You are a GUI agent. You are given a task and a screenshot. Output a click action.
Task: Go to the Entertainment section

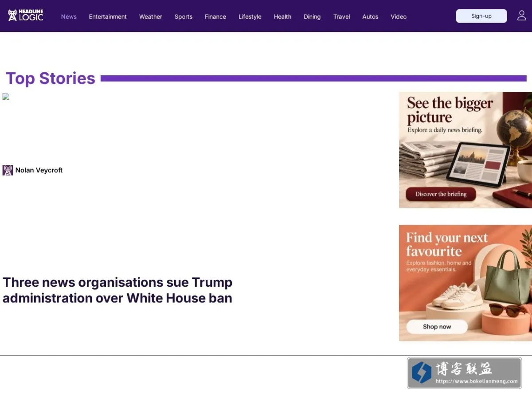(108, 16)
